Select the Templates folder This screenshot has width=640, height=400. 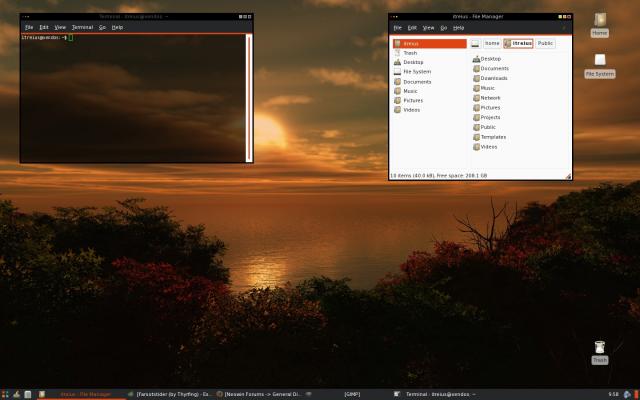489,137
